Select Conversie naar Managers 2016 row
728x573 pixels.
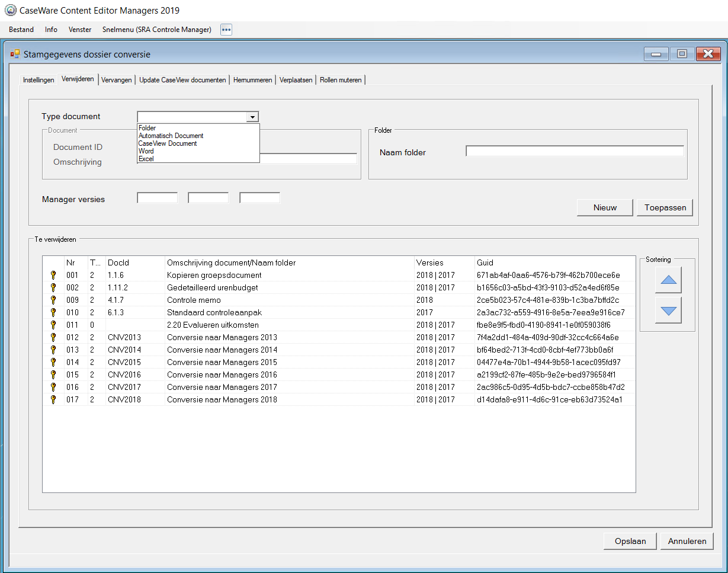pyautogui.click(x=339, y=374)
